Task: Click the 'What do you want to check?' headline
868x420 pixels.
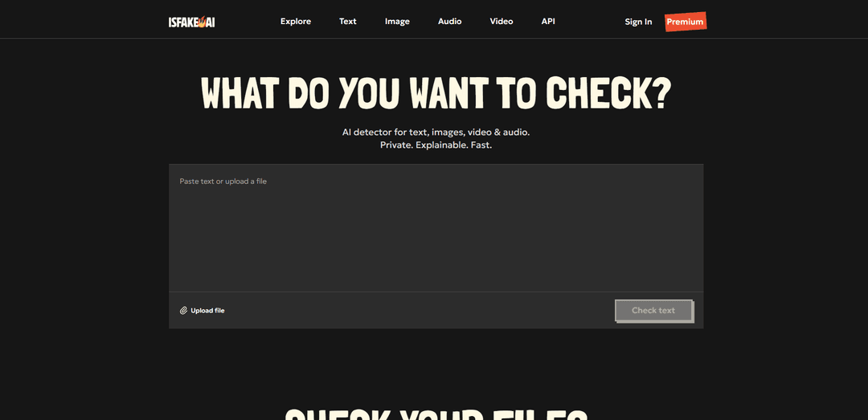Action: tap(436, 93)
